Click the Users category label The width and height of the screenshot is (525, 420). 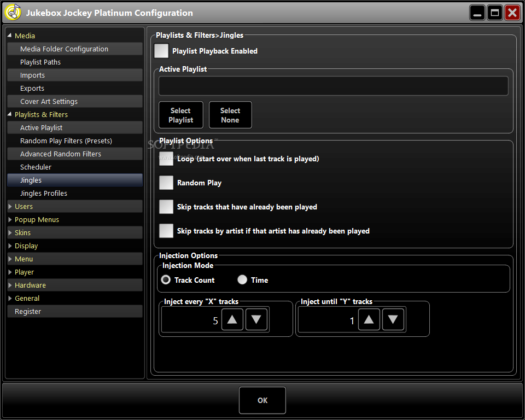pos(24,206)
